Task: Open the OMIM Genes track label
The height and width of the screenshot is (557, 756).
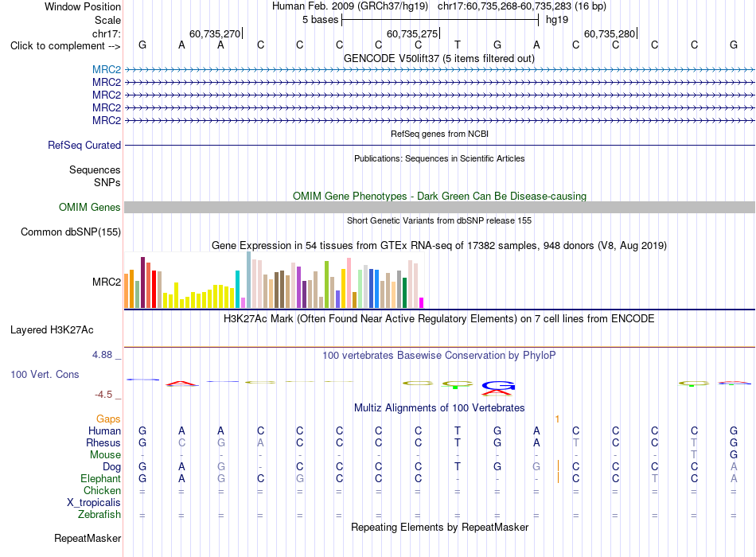Action: 89,208
